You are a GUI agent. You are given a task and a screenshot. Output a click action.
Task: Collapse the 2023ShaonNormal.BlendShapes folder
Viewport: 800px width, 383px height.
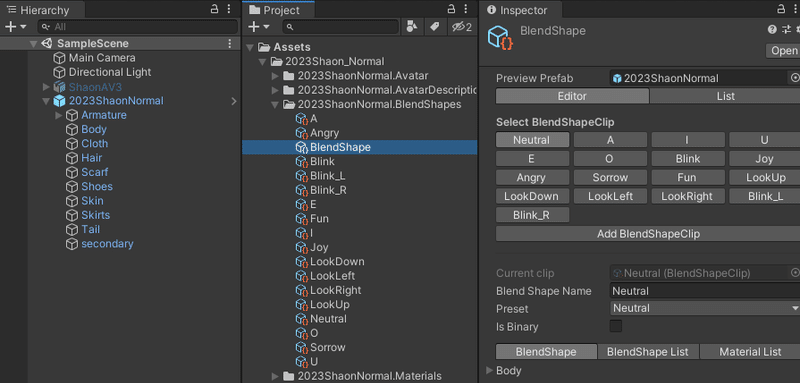tap(276, 105)
